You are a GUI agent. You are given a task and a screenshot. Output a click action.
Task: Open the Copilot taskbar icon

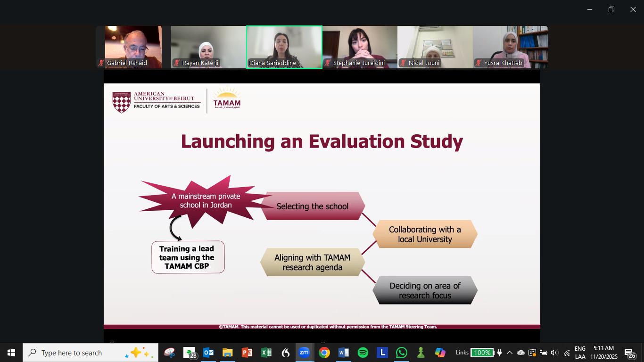click(x=440, y=353)
